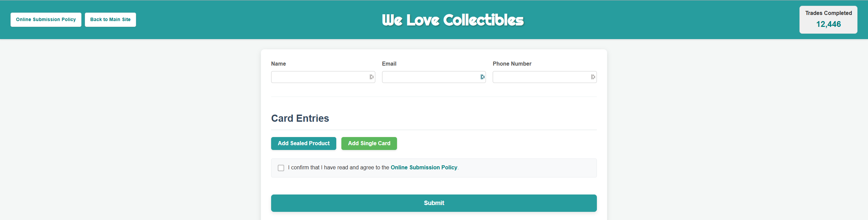
Task: Click the Email field label
Action: coord(389,64)
